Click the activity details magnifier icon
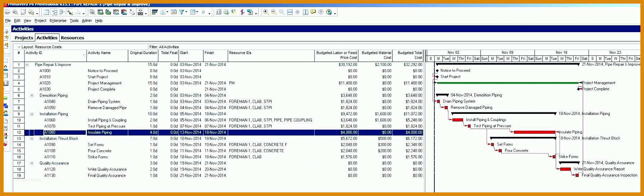Screen dimensions: 644x196 point(92,12)
